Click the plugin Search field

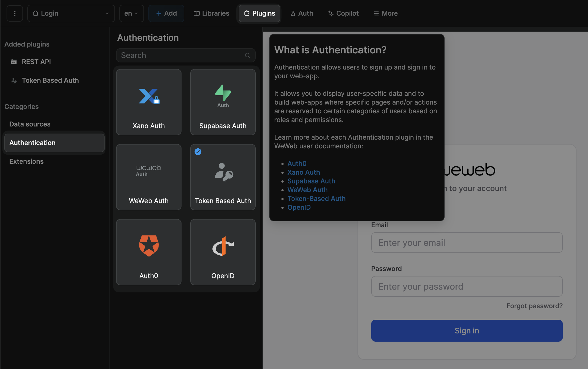pos(186,55)
